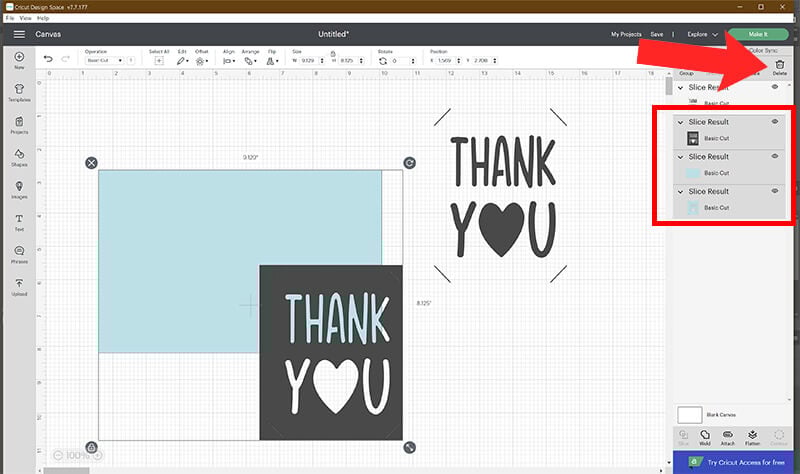Click the X position input field
Image resolution: width=800 pixels, height=474 pixels.
[x=445, y=61]
